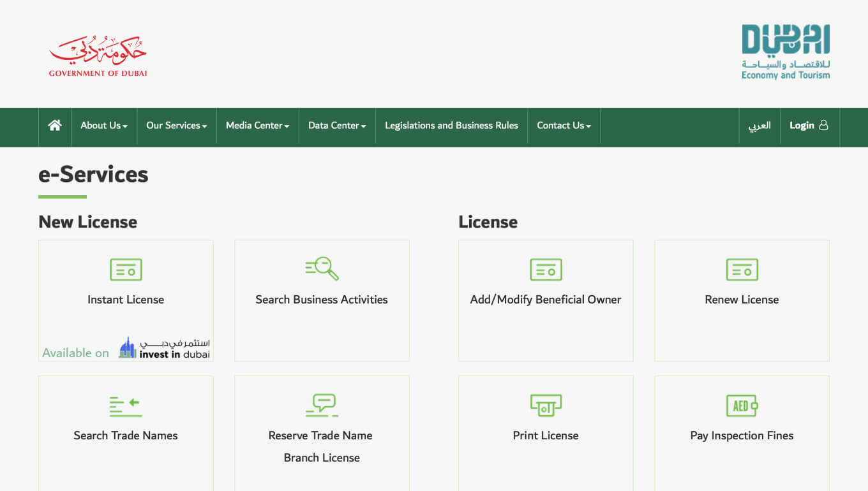Click the Dubai Economy and Tourism logo

(785, 52)
